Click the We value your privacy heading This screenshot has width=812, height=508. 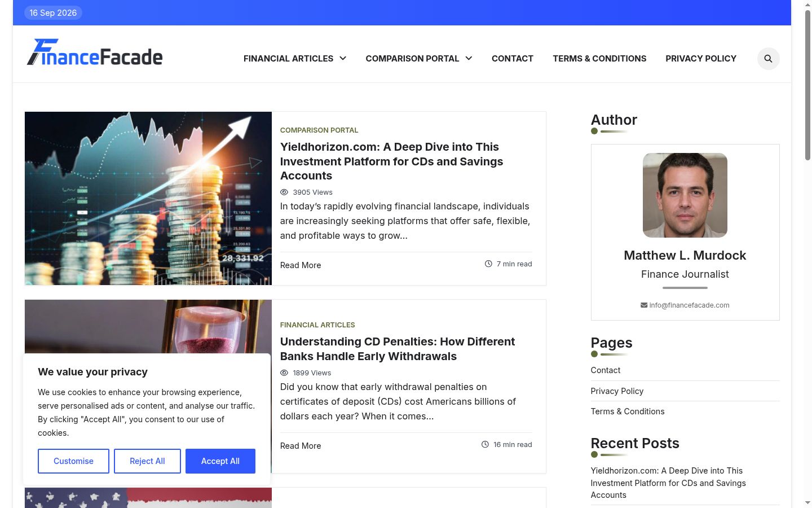[92, 372]
